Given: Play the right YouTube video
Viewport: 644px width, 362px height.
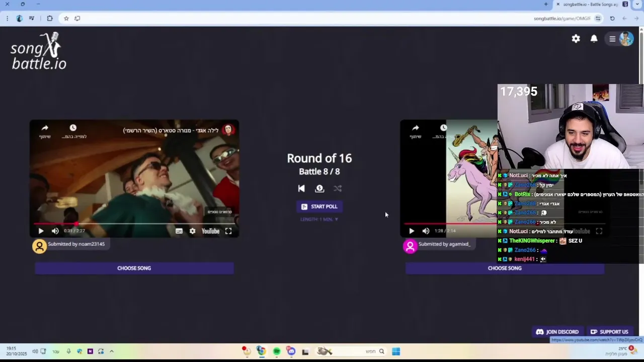Looking at the screenshot, I should point(412,231).
